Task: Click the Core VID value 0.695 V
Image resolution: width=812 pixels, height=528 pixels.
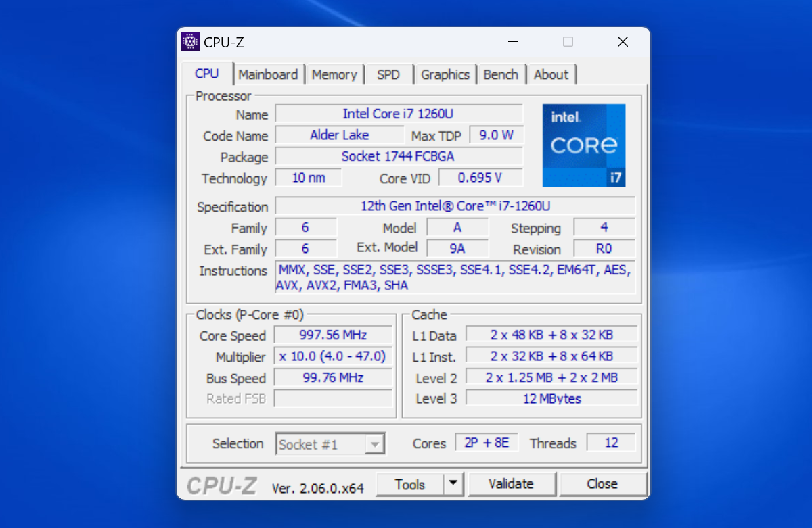Action: point(480,178)
